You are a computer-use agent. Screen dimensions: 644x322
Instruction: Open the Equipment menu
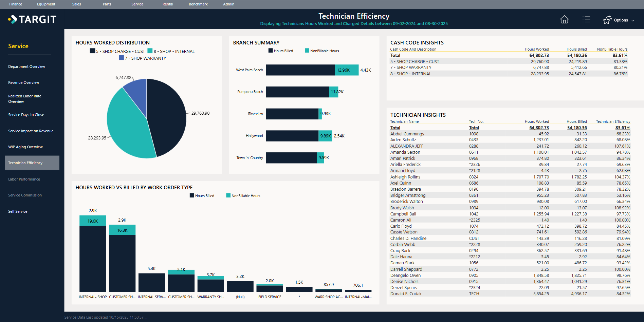coord(46,4)
